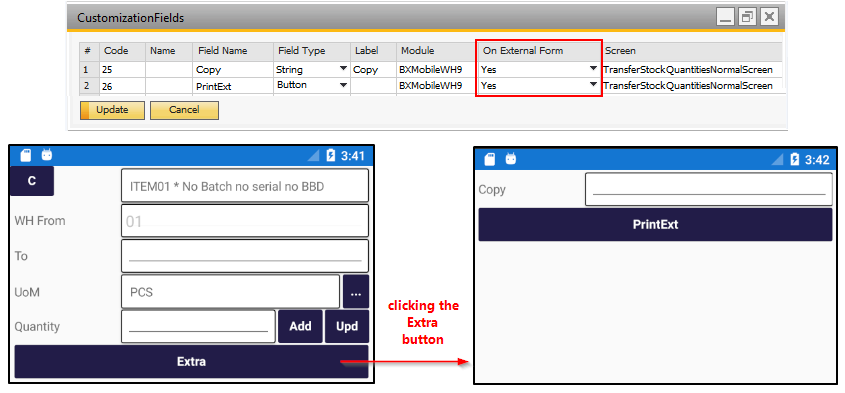Expand On External Form dropdown in row 2
845x393 pixels.
[x=593, y=85]
